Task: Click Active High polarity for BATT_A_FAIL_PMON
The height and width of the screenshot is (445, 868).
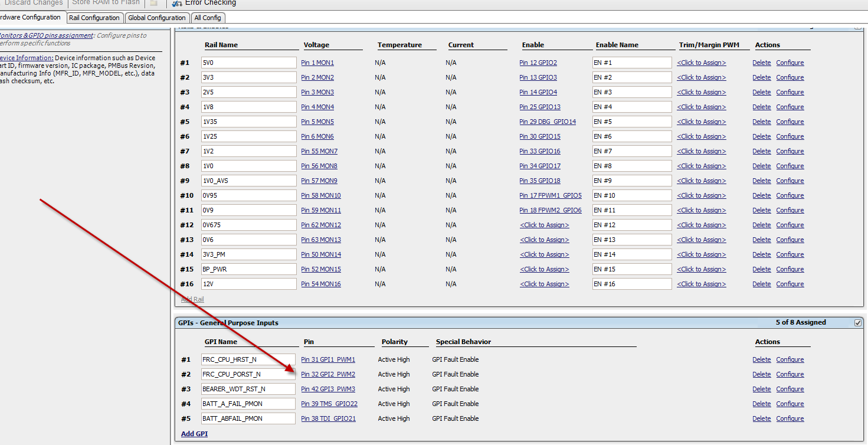Action: coord(394,404)
